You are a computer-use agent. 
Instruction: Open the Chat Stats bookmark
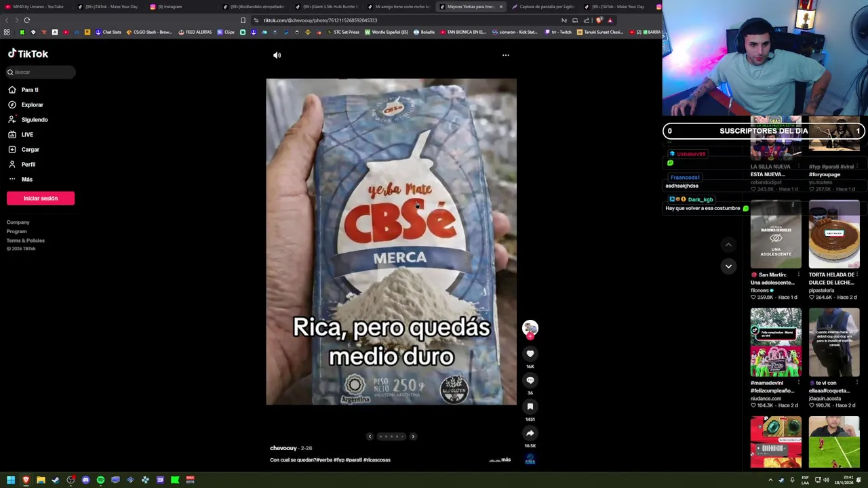(108, 32)
